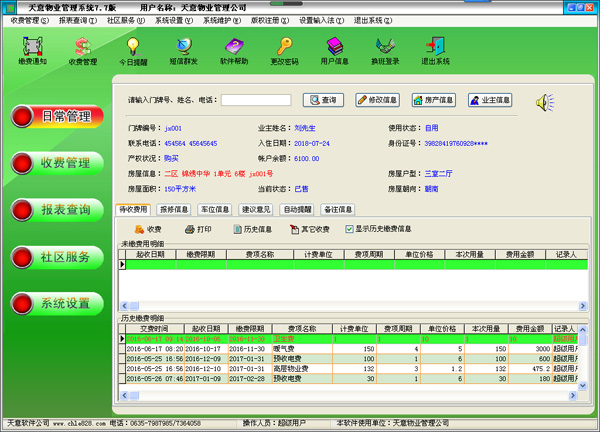Switch to the 报修信息 tab
This screenshot has height=432, width=600.
tap(174, 210)
